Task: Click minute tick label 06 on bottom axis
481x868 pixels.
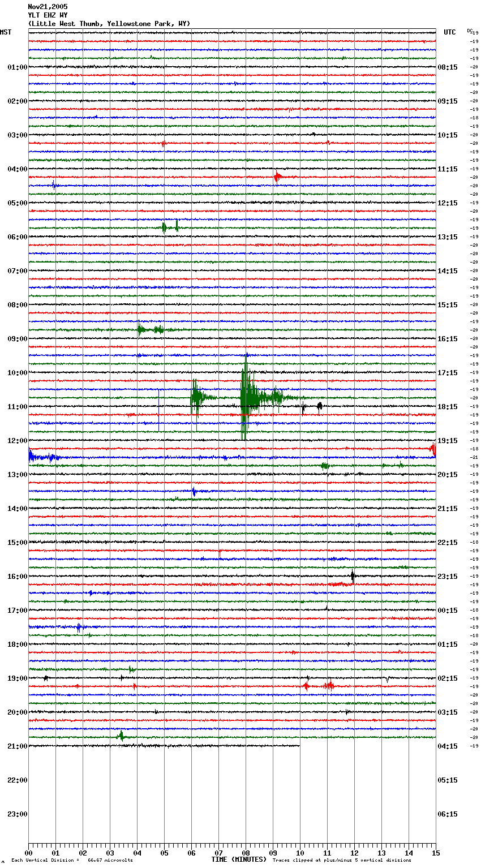Action: click(x=191, y=853)
